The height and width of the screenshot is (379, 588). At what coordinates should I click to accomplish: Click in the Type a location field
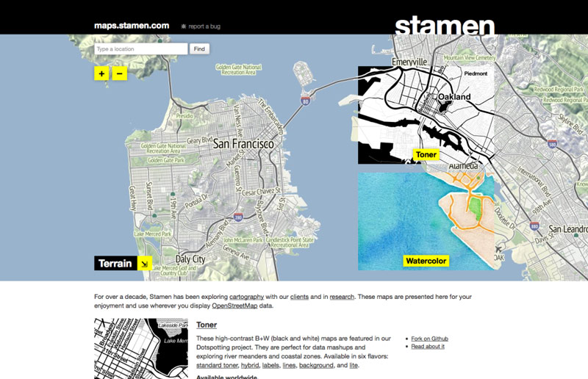pos(141,48)
